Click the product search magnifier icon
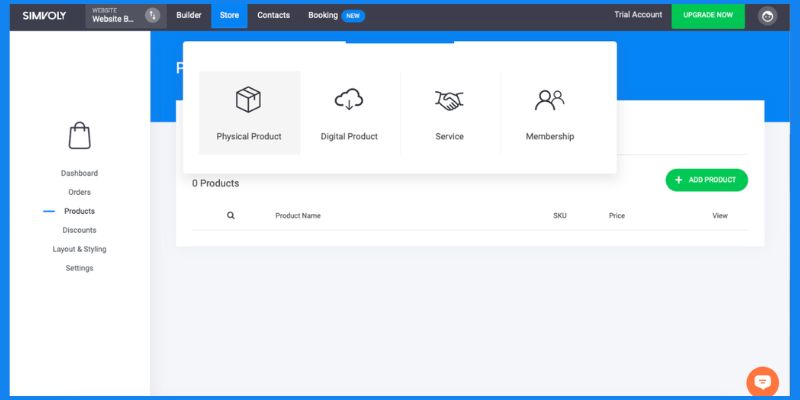 click(230, 215)
